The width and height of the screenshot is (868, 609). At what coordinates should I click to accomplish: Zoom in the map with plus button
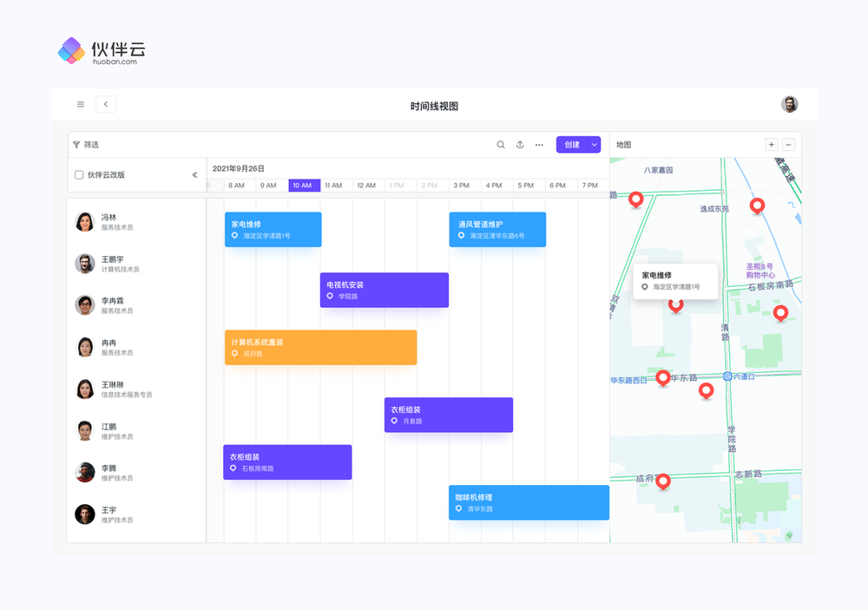tap(771, 145)
